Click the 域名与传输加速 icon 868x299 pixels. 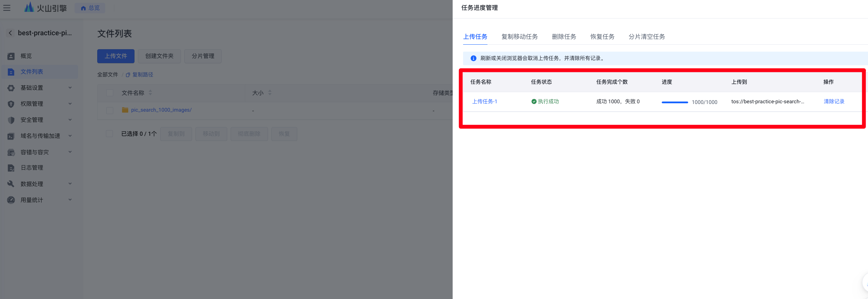(x=11, y=136)
